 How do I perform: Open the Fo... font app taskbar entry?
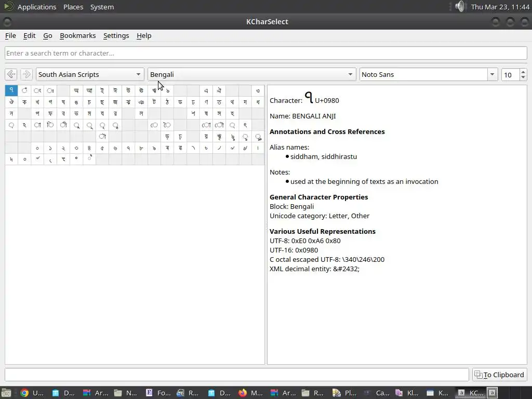coord(158,393)
